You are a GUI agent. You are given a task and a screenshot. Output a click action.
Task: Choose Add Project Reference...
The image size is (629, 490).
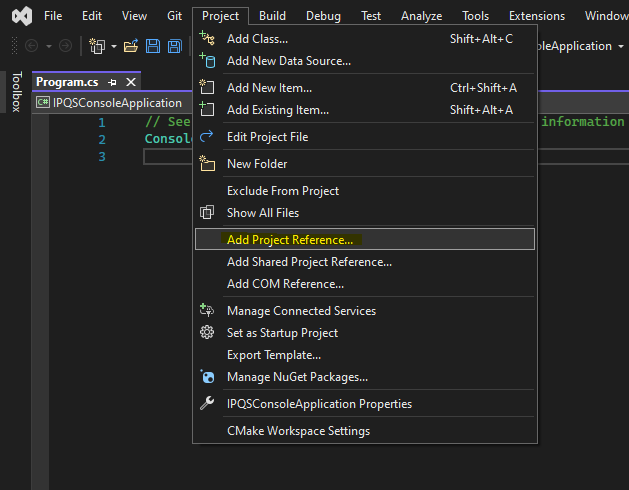coord(365,240)
